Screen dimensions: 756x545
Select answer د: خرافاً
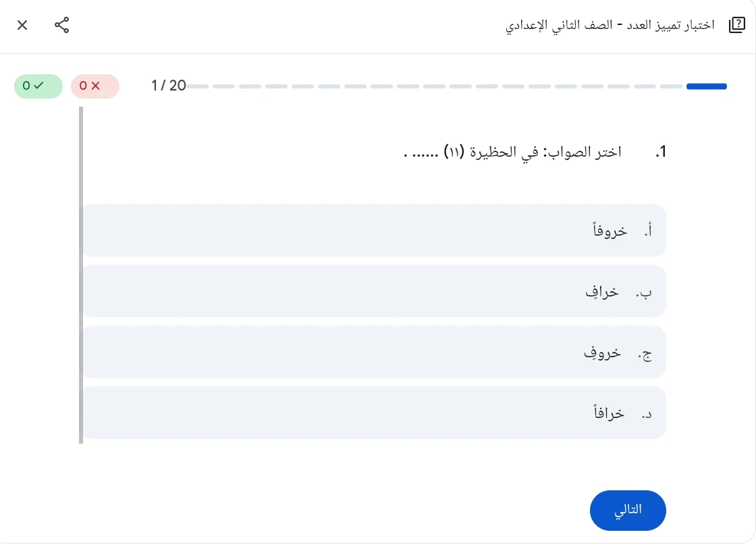point(374,412)
